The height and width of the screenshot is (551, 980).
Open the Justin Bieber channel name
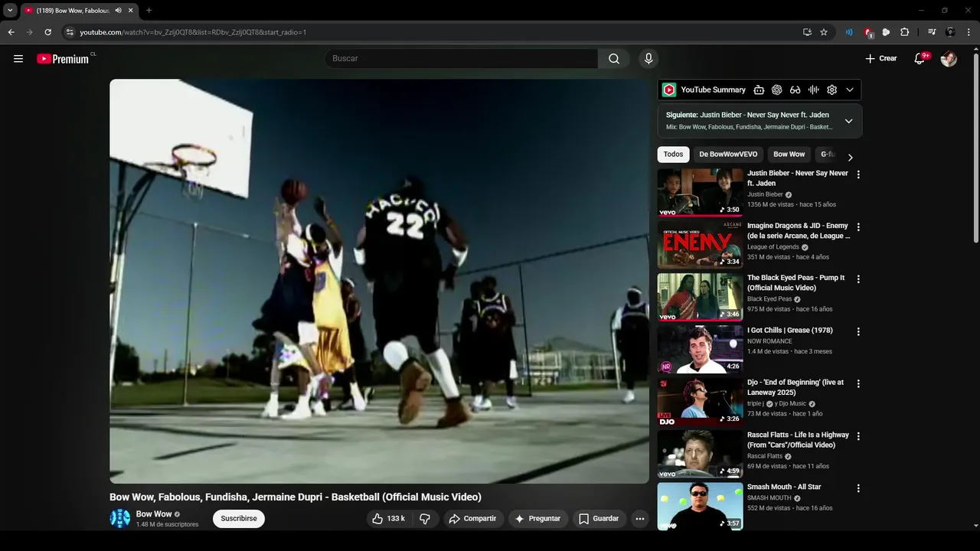(x=765, y=194)
